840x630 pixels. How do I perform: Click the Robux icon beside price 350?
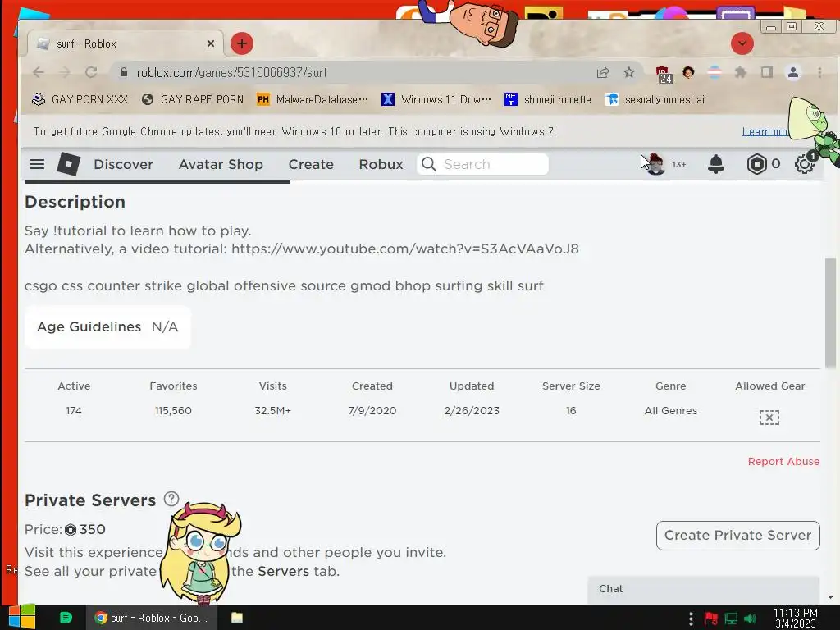point(71,530)
